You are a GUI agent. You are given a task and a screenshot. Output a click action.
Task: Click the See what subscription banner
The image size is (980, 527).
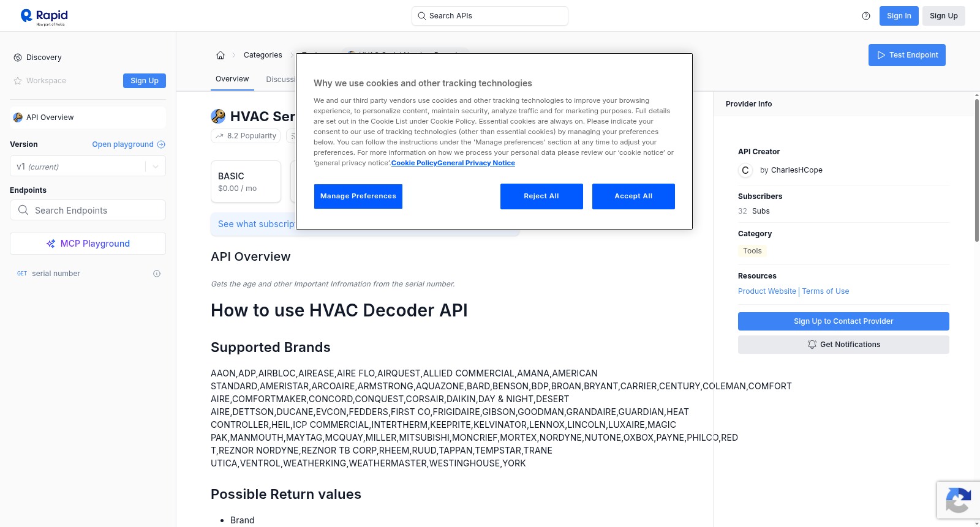pyautogui.click(x=254, y=224)
